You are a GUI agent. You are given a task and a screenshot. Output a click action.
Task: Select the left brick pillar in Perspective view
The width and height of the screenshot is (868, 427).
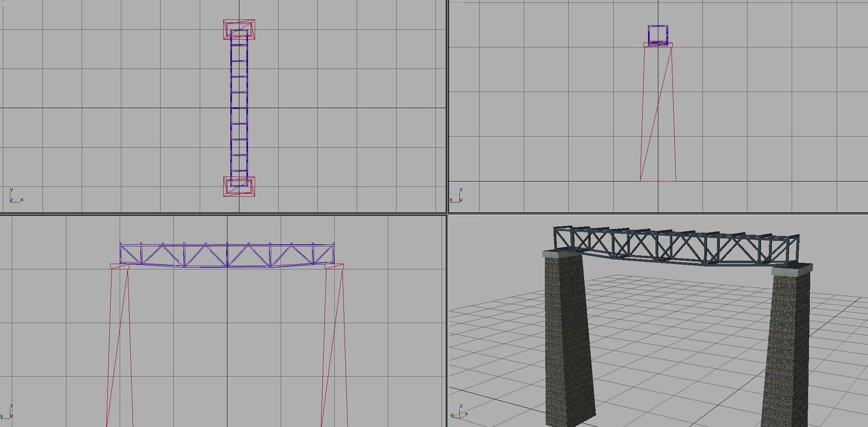pos(567,339)
